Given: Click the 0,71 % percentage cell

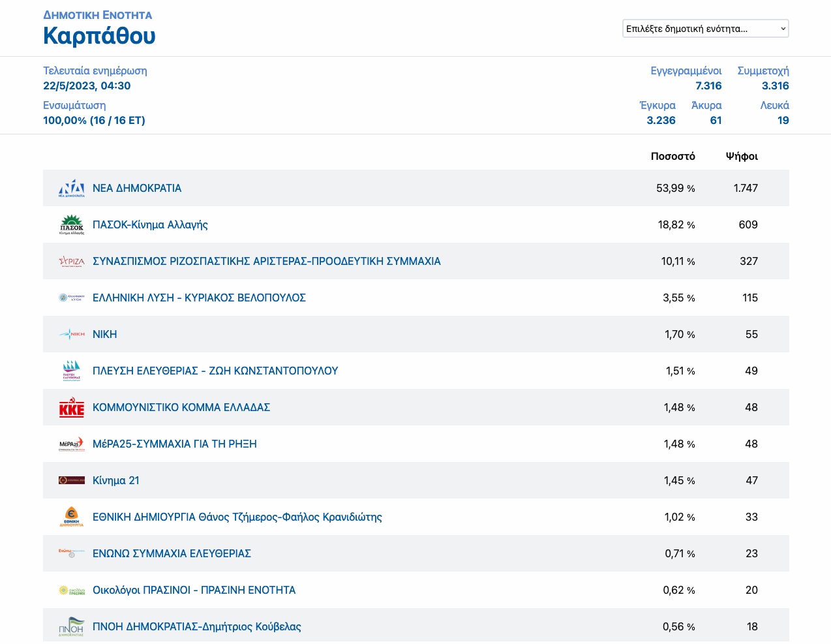Looking at the screenshot, I should 680,553.
